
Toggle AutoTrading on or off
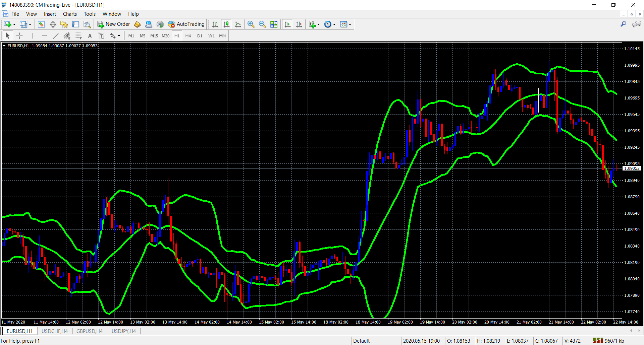coord(186,24)
